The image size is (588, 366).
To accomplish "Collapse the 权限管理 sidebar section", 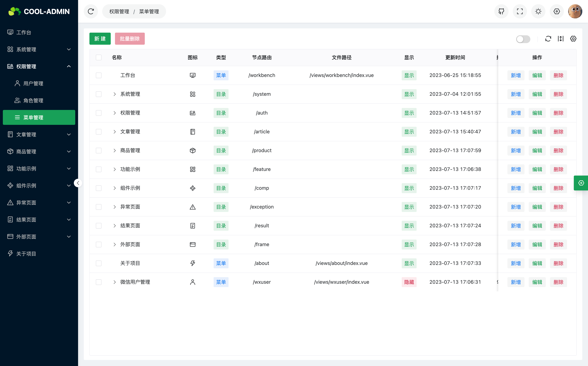I will (68, 66).
